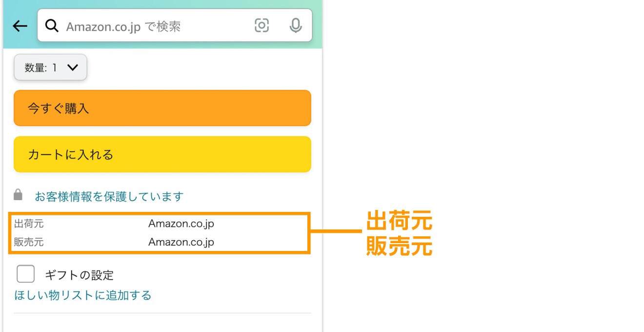Click the ギフトの設定 label text

click(x=79, y=275)
